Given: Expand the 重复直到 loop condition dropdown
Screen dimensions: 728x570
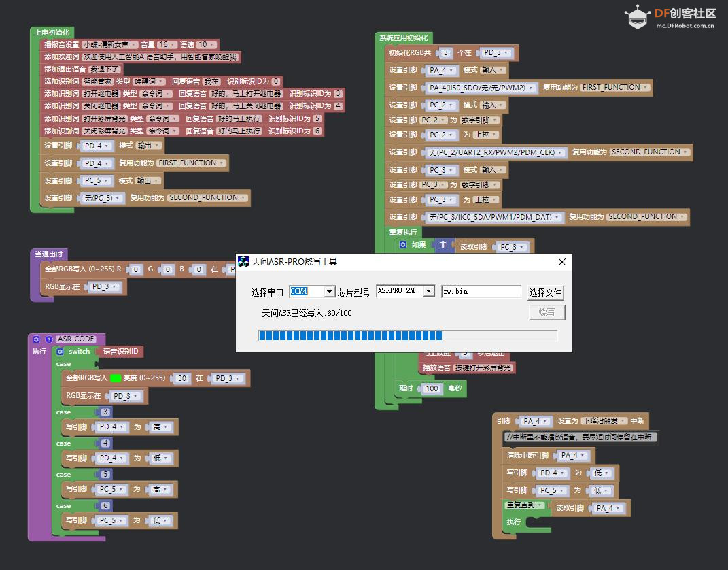Looking at the screenshot, I should point(540,505).
